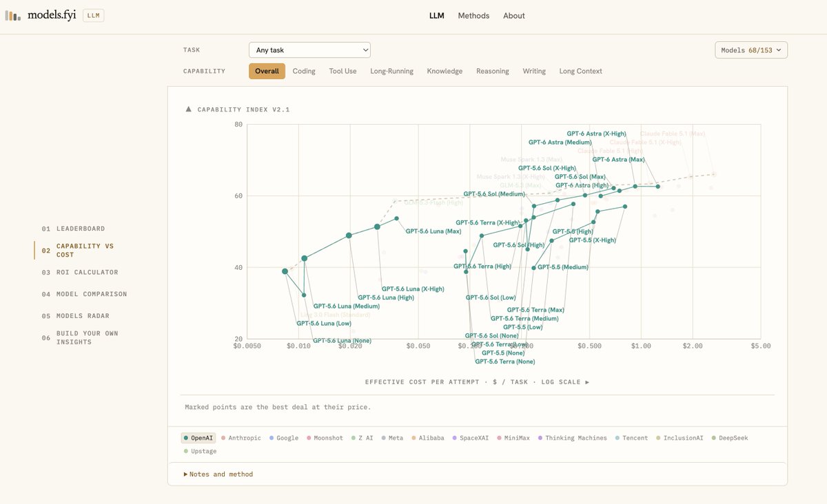Click the GPT-5.6 Sol (X-High) chart label
The image size is (827, 504).
[x=547, y=168]
